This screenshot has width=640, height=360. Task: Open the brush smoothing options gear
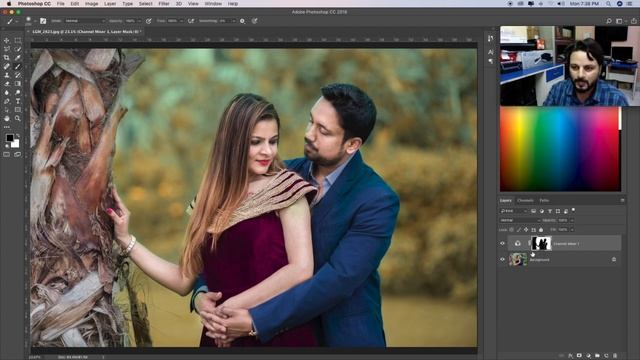click(x=242, y=21)
